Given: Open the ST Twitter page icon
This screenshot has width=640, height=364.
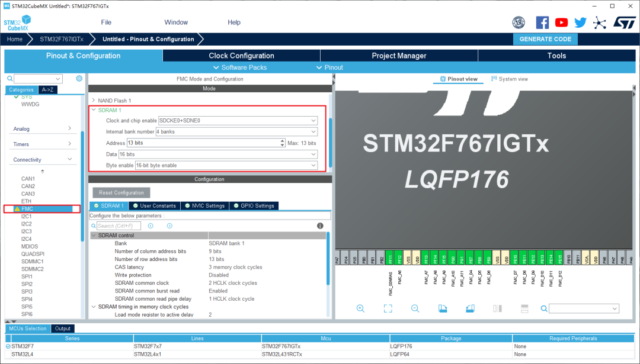Looking at the screenshot, I should (580, 22).
